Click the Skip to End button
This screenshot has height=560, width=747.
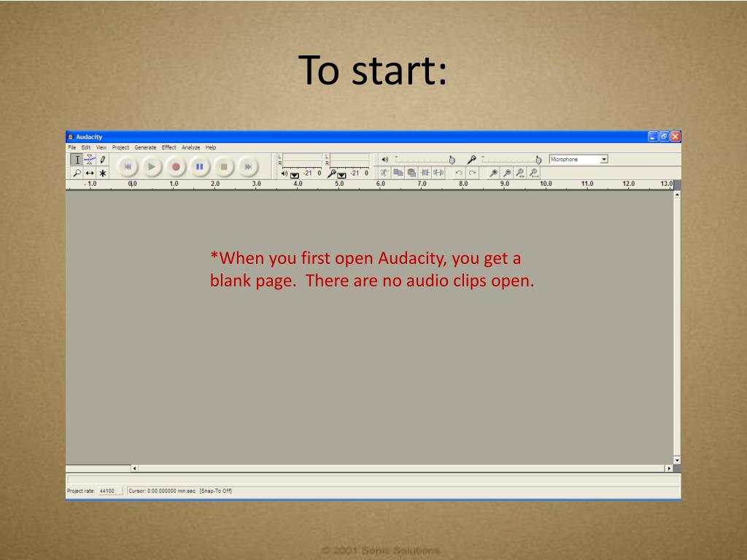pyautogui.click(x=248, y=167)
